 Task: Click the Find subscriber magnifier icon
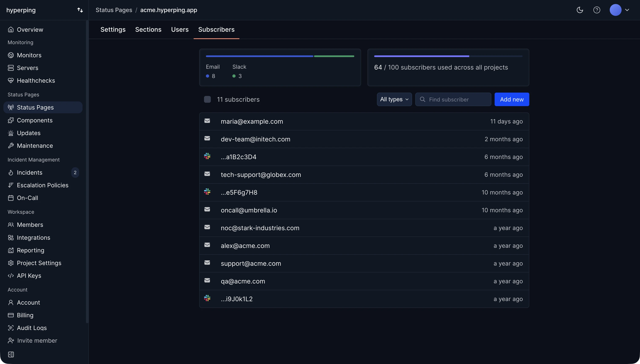(x=422, y=99)
